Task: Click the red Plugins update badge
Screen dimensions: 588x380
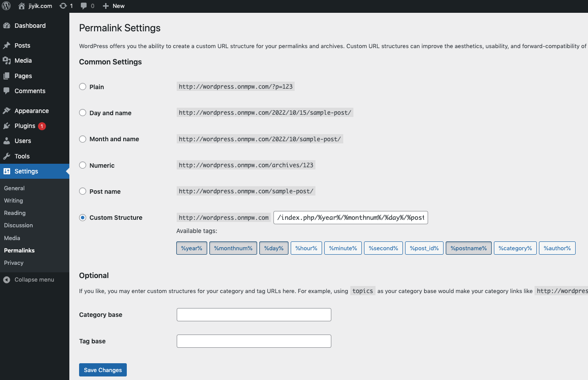Action: click(x=42, y=126)
